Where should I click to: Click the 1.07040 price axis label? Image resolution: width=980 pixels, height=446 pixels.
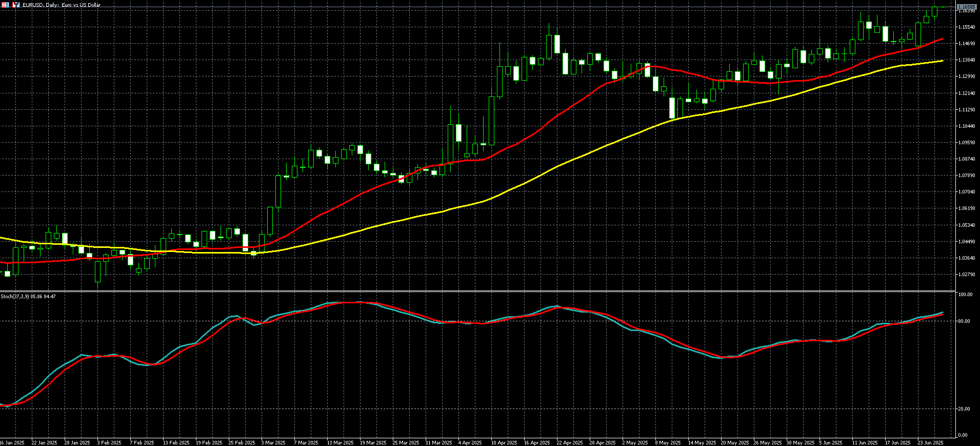coord(966,192)
